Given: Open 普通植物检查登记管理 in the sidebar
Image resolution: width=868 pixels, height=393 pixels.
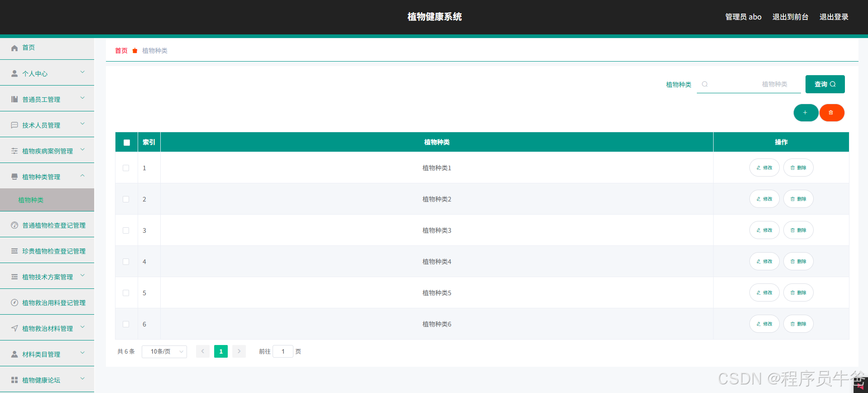Looking at the screenshot, I should tap(47, 225).
